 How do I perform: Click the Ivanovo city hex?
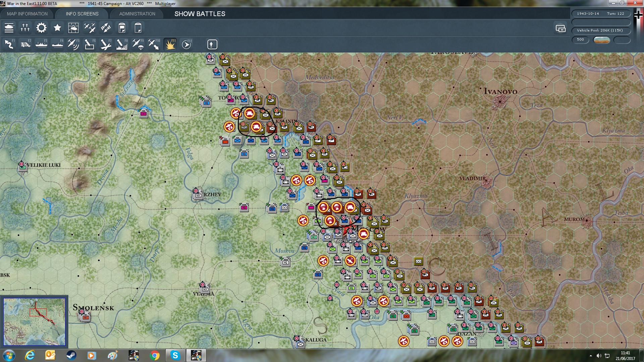[500, 102]
